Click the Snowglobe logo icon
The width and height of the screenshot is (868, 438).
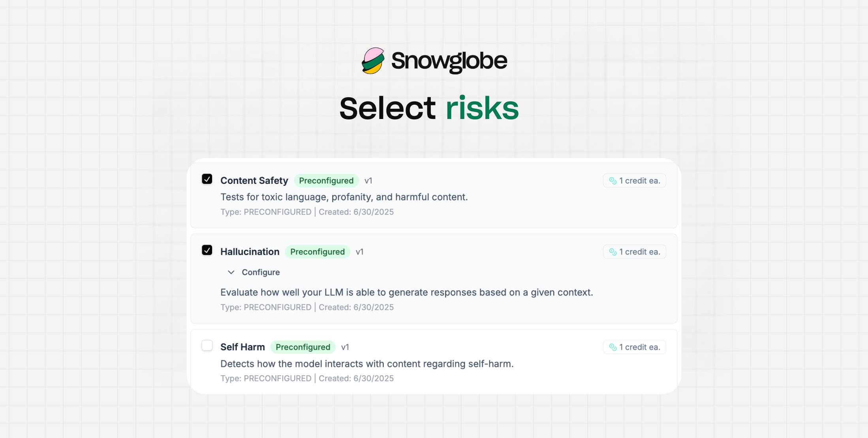tap(373, 61)
